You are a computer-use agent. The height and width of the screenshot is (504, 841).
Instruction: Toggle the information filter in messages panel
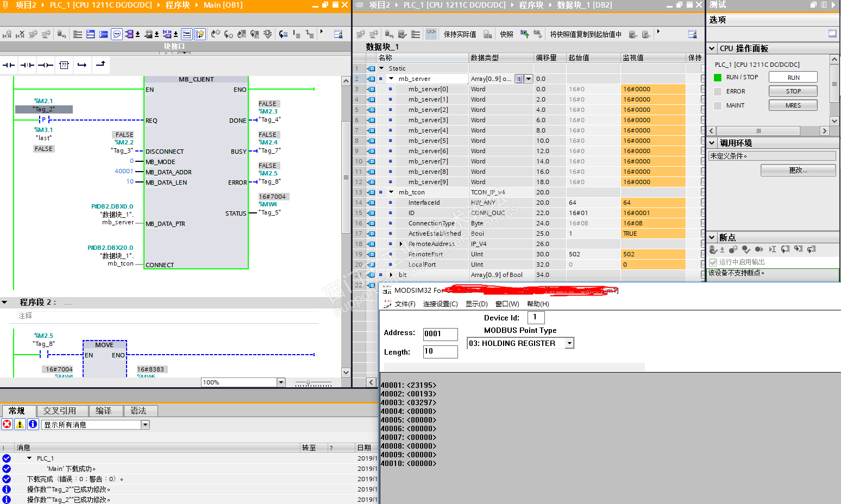[33, 425]
